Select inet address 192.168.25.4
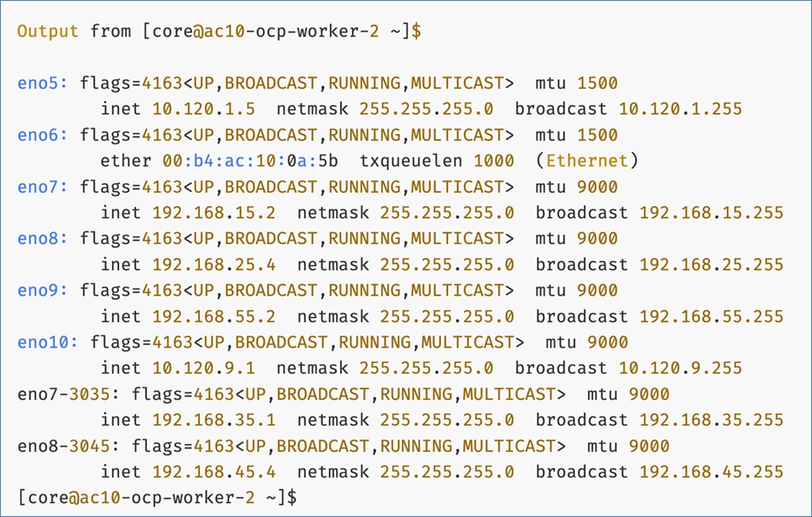The height and width of the screenshot is (517, 812). coord(214,265)
